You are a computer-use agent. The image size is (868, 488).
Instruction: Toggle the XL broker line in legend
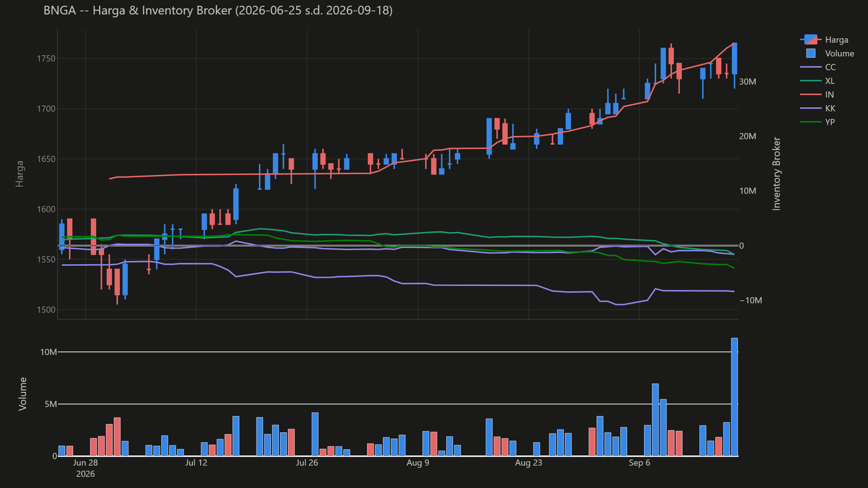pos(818,81)
